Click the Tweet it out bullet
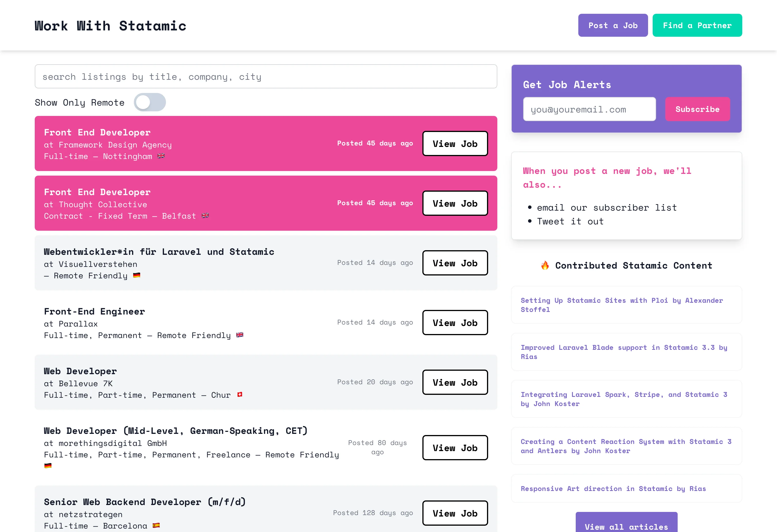The width and height of the screenshot is (777, 532). click(x=570, y=222)
